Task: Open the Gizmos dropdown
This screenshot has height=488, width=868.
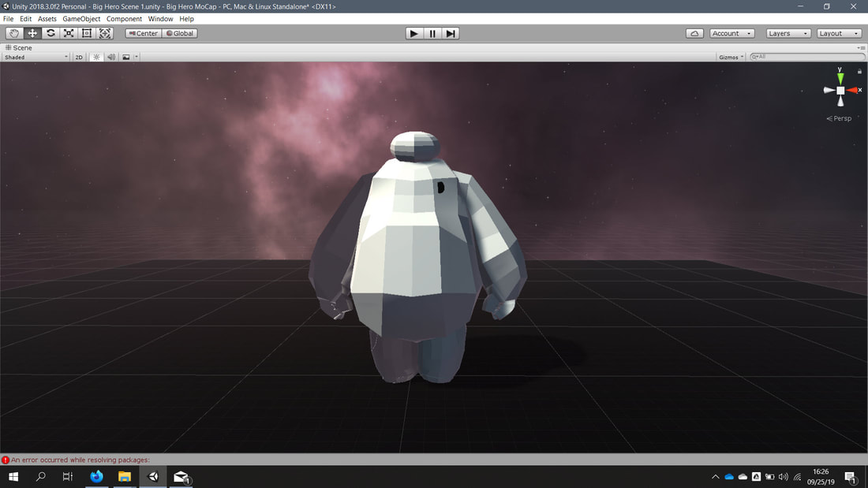Action: tap(731, 57)
